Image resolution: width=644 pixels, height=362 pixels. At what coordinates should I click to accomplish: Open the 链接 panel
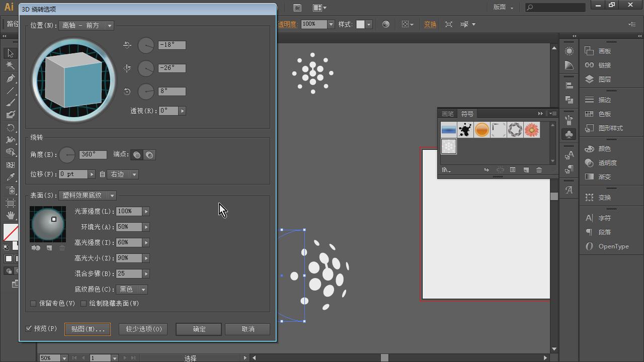pyautogui.click(x=599, y=65)
